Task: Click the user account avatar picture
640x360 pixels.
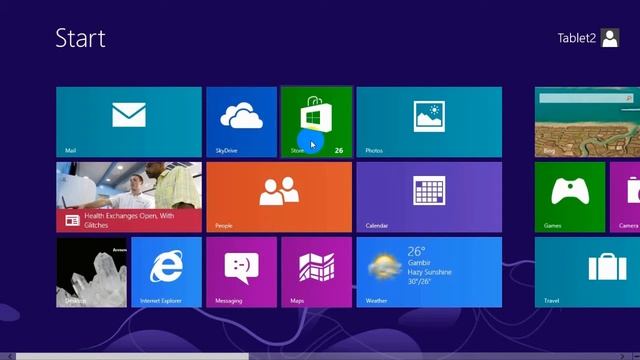Action: (610, 38)
